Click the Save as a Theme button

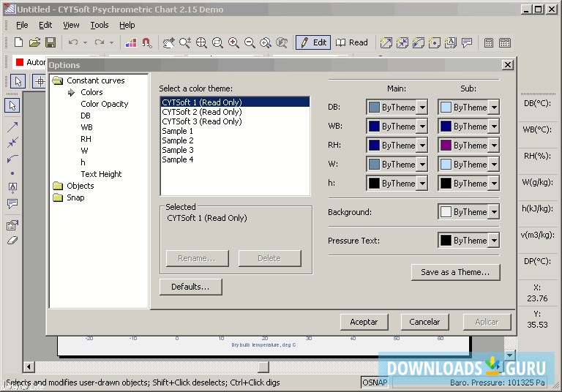pos(455,272)
